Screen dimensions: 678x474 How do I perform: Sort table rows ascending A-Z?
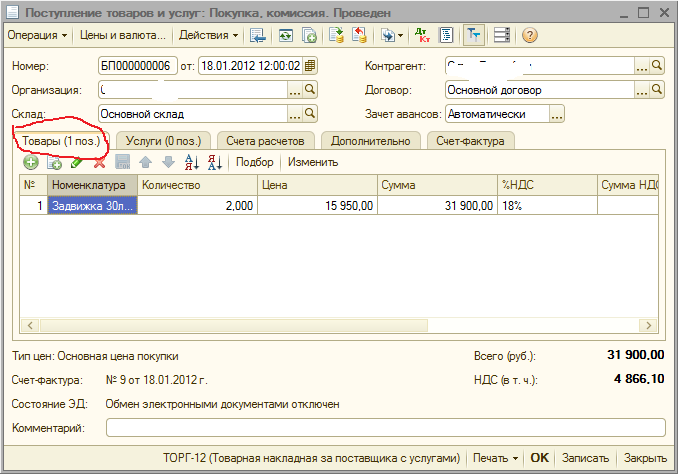(x=193, y=162)
